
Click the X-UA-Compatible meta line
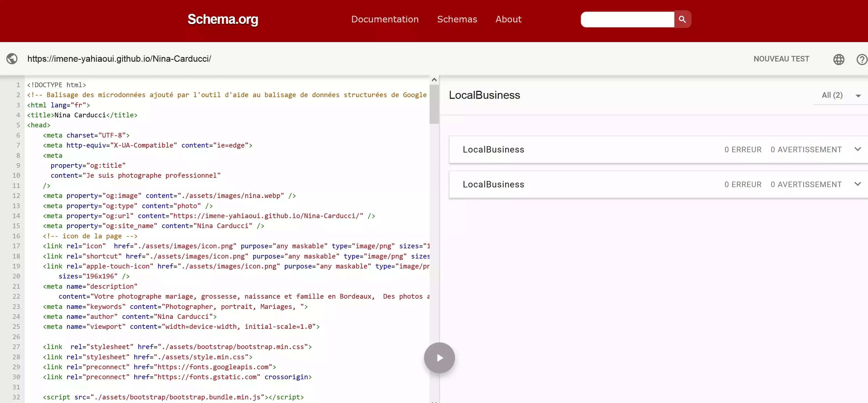(148, 145)
